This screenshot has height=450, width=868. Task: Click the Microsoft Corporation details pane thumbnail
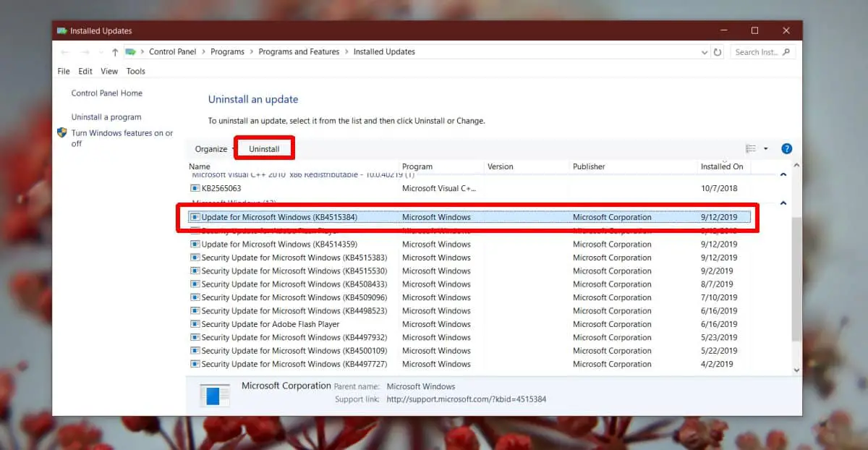[215, 395]
